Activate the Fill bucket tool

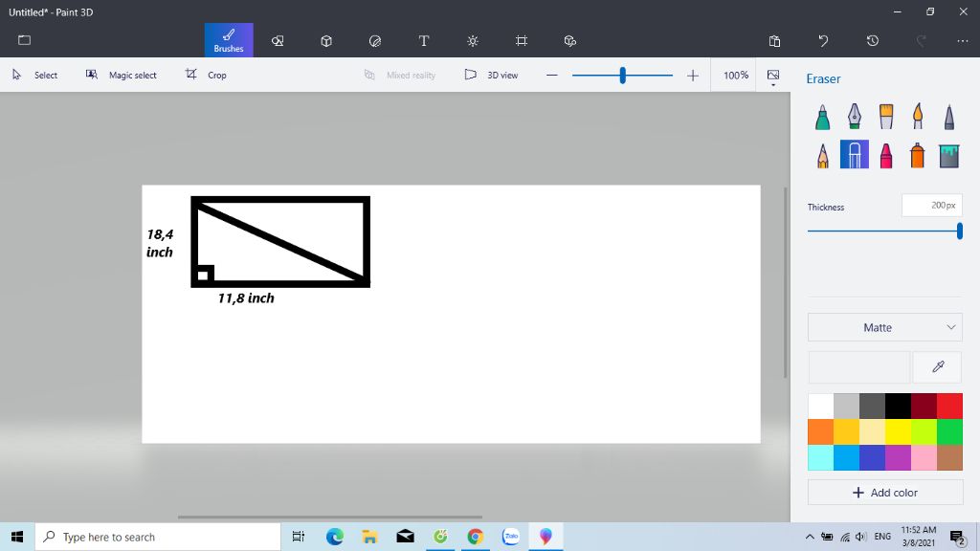pos(948,155)
